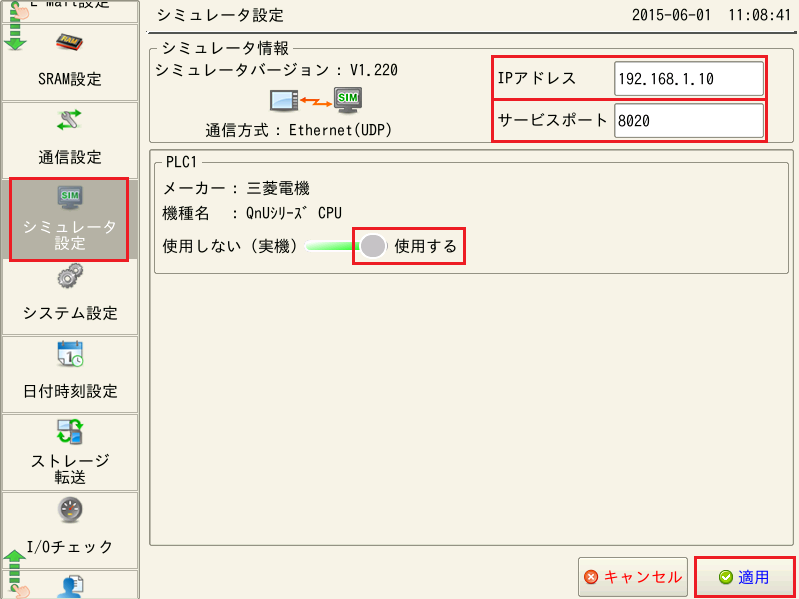Screen dimensions: 799x599
Task: Open the E-Mail設定 menu item
Action: point(69,6)
